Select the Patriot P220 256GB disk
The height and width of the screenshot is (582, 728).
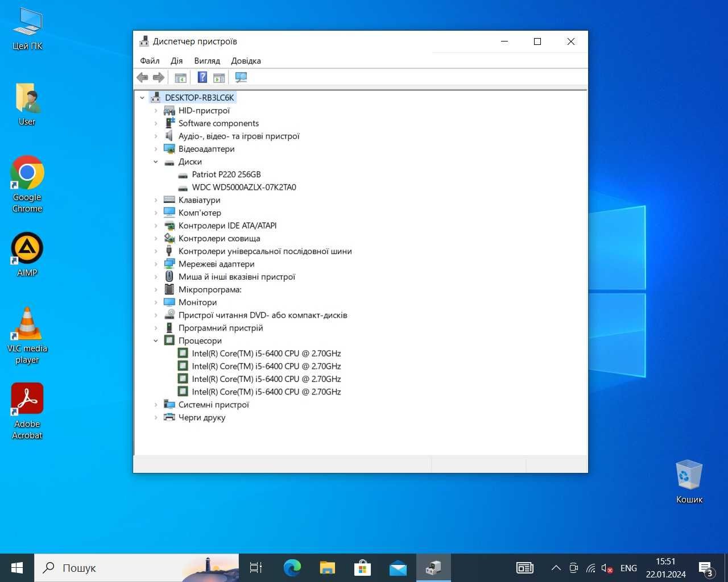point(226,174)
